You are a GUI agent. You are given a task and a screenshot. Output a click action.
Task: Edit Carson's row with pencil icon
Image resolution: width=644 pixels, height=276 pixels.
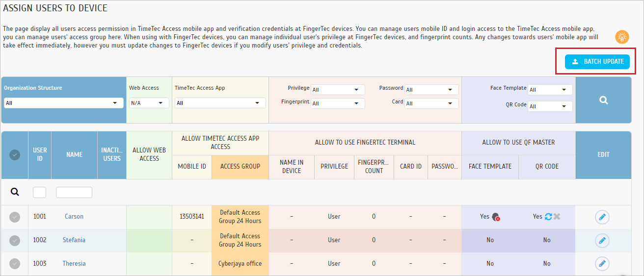pos(602,217)
